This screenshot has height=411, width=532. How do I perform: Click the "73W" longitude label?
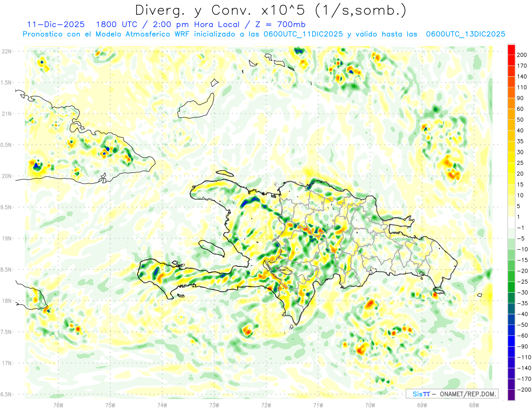[x=214, y=404]
